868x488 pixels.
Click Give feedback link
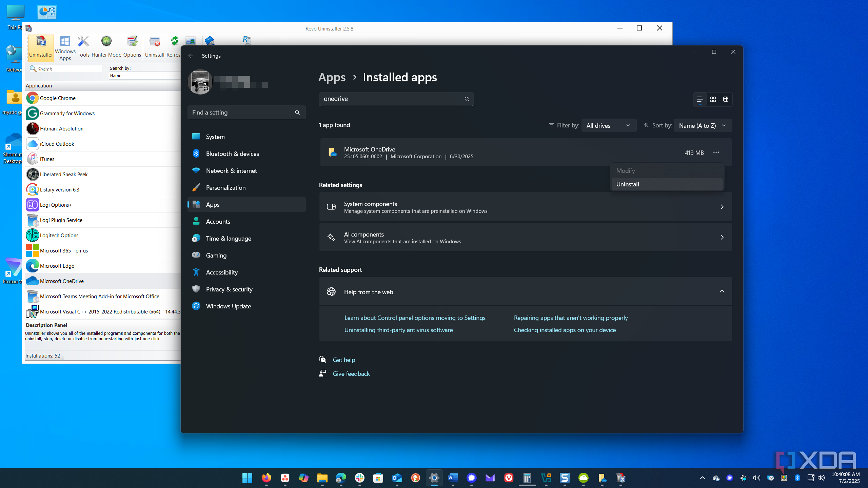pos(351,373)
